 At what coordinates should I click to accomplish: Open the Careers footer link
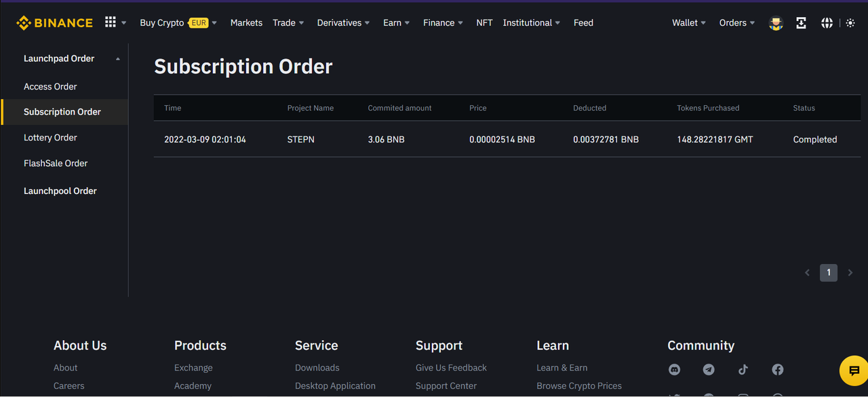click(69, 386)
